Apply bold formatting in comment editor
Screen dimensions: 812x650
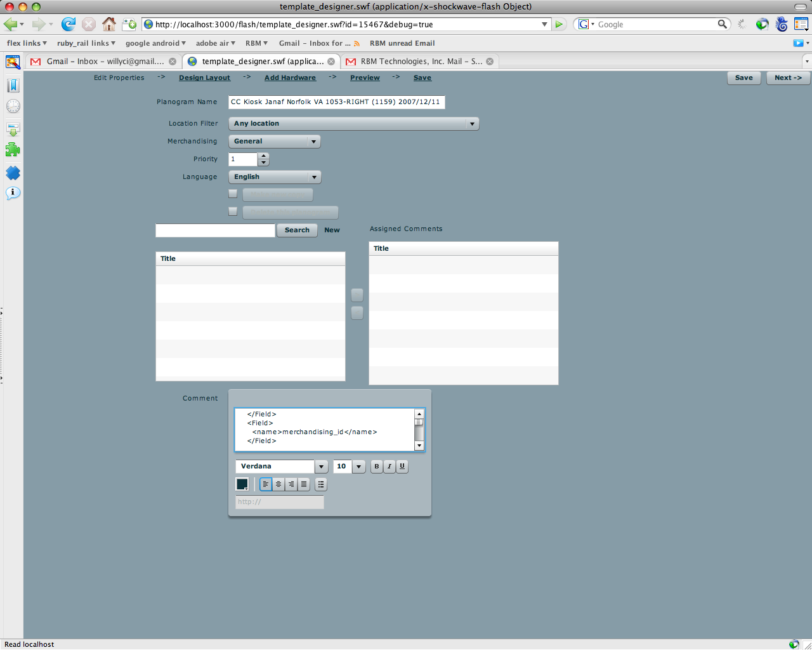[376, 467]
